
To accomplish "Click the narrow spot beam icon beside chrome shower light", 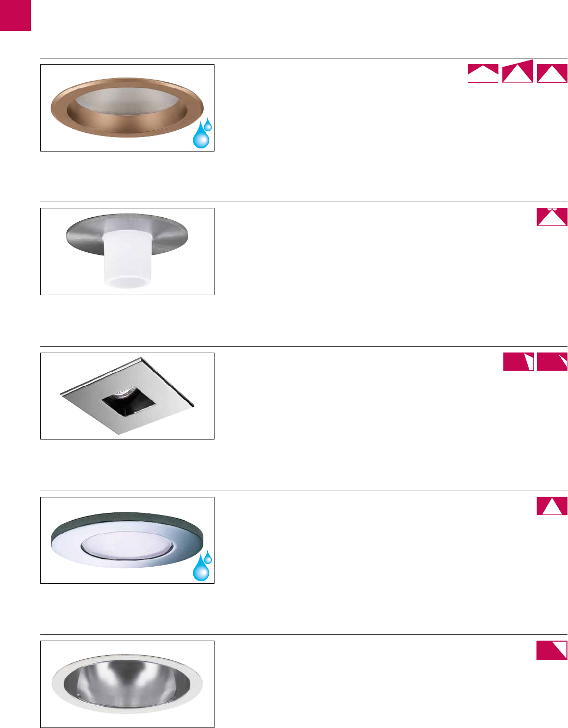I will click(552, 506).
